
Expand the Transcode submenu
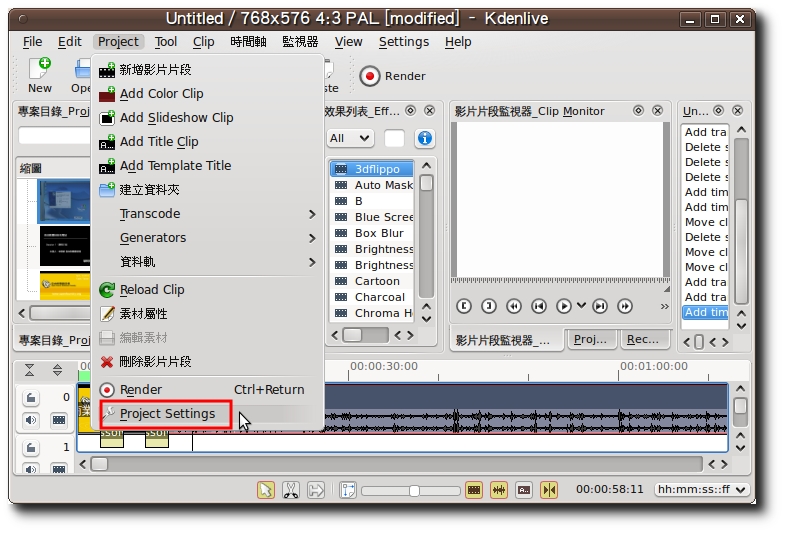coord(207,214)
